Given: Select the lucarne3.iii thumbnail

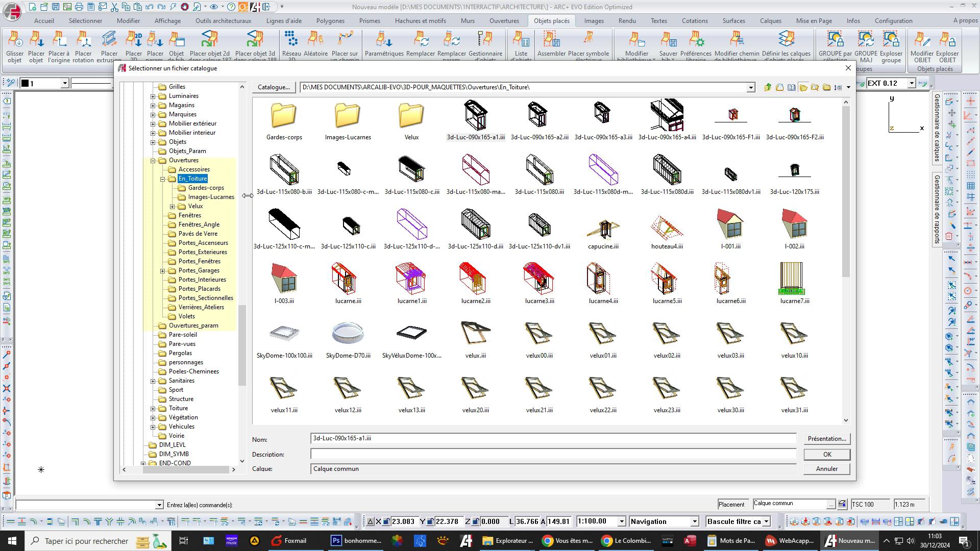Looking at the screenshot, I should click(539, 279).
